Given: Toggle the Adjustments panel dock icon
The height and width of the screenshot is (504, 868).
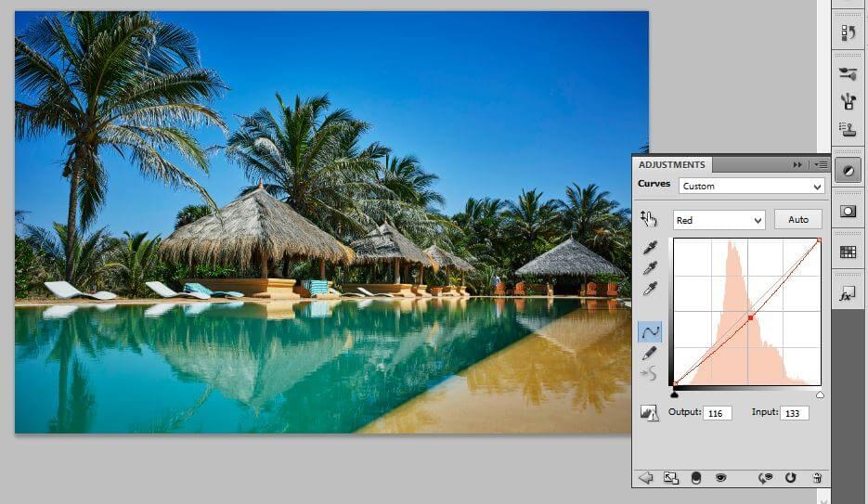Looking at the screenshot, I should [x=848, y=171].
